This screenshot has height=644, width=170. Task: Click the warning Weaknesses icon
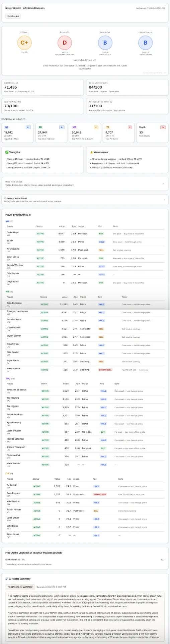[91, 152]
